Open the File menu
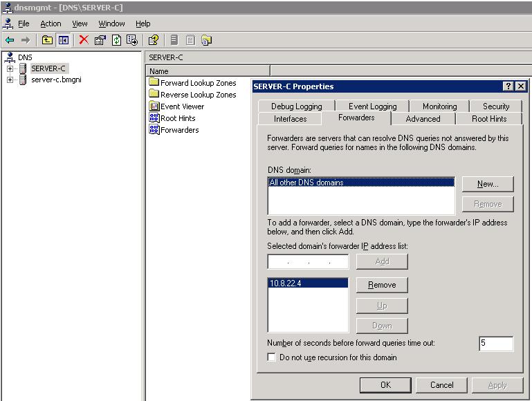This screenshot has width=532, height=401. point(24,24)
